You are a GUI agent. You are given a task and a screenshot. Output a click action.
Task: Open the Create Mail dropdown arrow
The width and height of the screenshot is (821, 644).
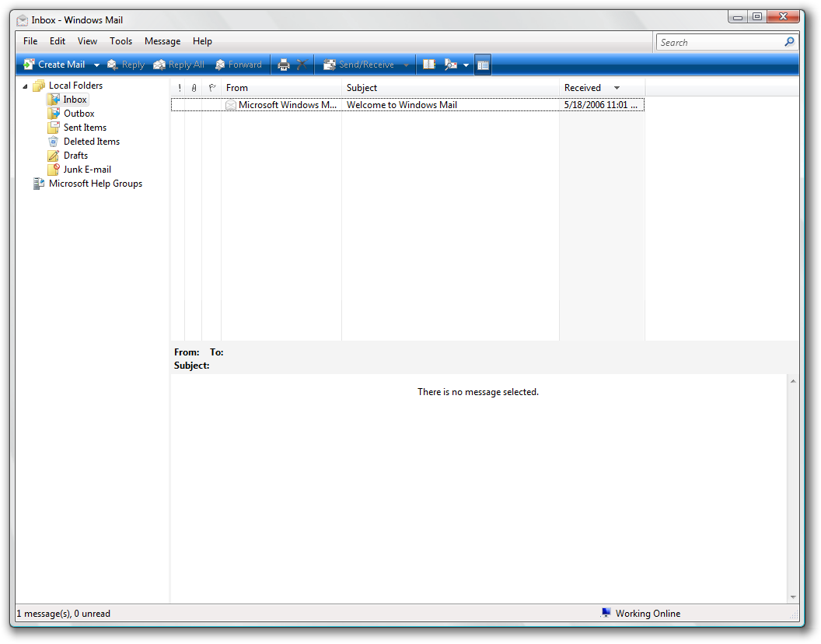pos(96,65)
